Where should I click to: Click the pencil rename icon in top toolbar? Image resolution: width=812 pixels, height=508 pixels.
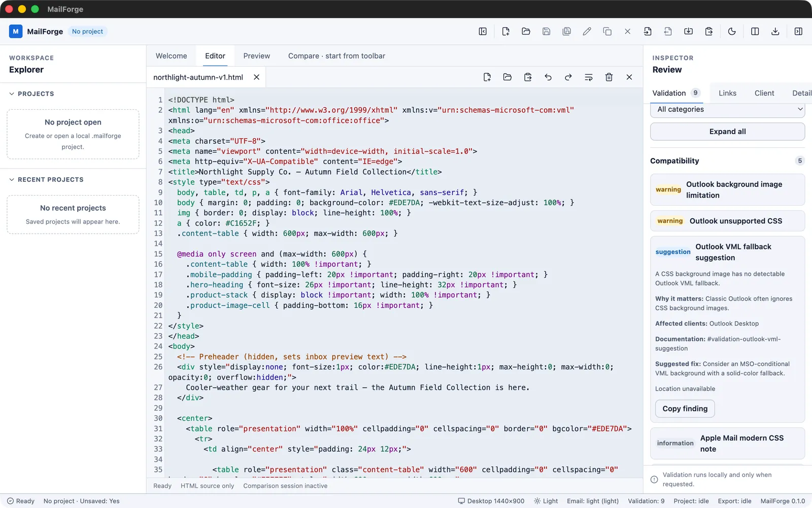[587, 31]
